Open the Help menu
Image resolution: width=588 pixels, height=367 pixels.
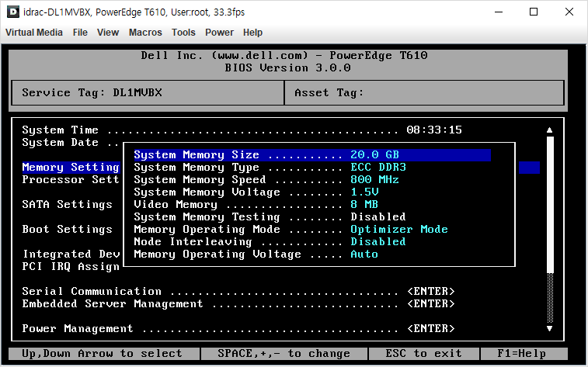252,33
